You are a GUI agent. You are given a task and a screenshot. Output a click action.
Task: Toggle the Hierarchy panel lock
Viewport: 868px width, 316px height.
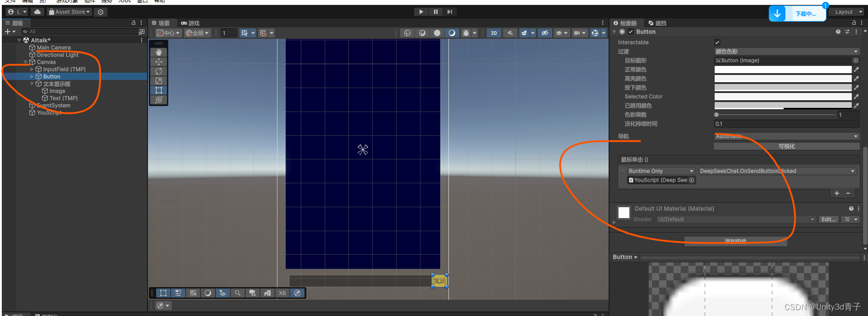(x=134, y=23)
